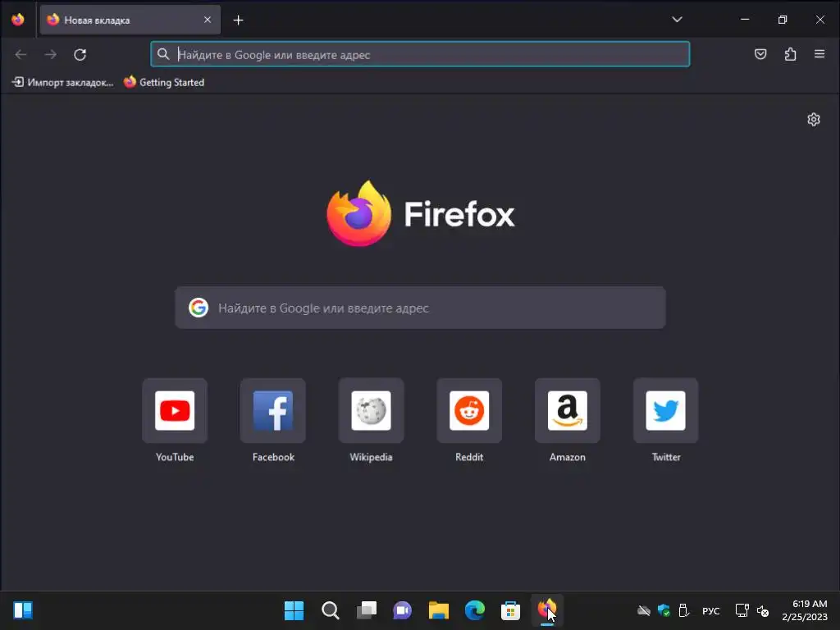Switch input language via РУС indicator
The width and height of the screenshot is (840, 630).
click(x=711, y=610)
